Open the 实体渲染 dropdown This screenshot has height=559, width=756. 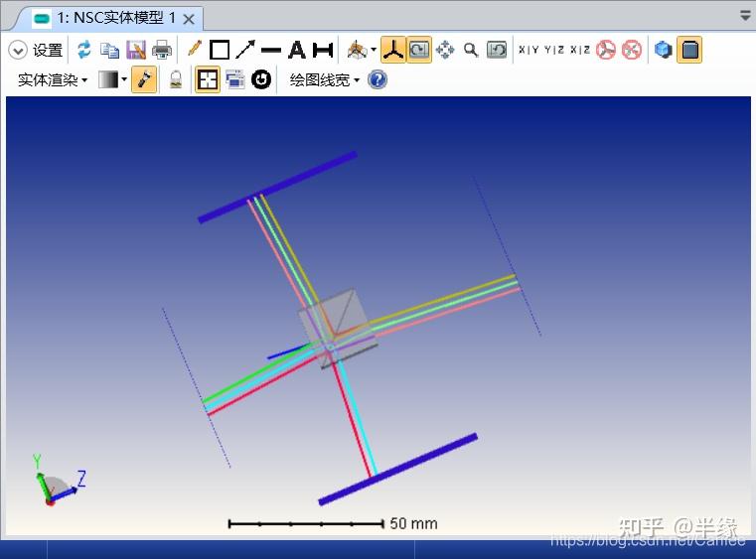(53, 80)
